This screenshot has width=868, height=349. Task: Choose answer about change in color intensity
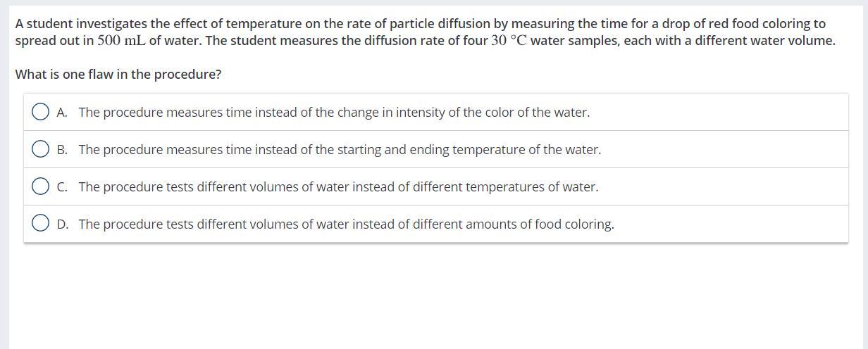pos(334,112)
